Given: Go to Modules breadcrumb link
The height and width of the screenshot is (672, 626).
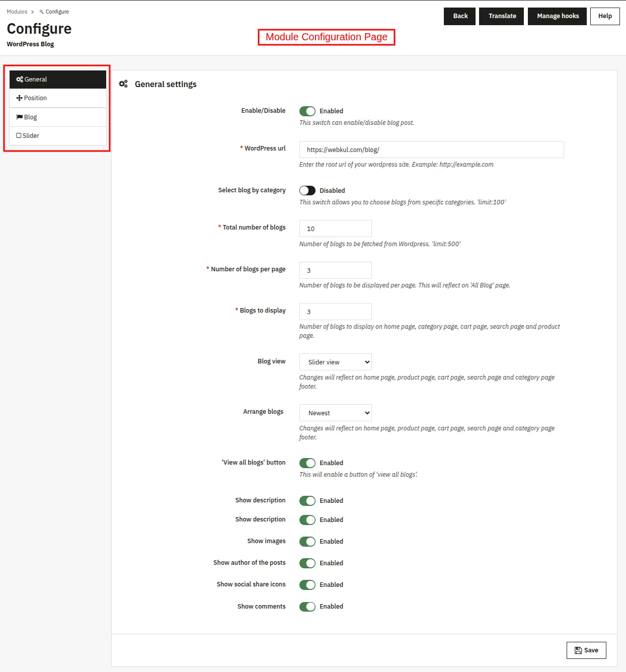Looking at the screenshot, I should coord(17,12).
